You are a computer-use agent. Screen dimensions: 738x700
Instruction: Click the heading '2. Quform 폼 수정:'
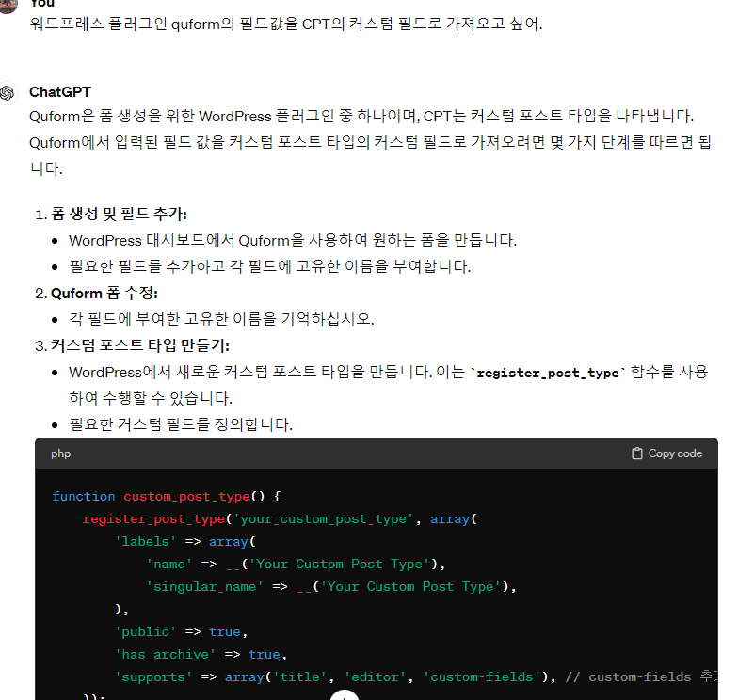click(96, 294)
